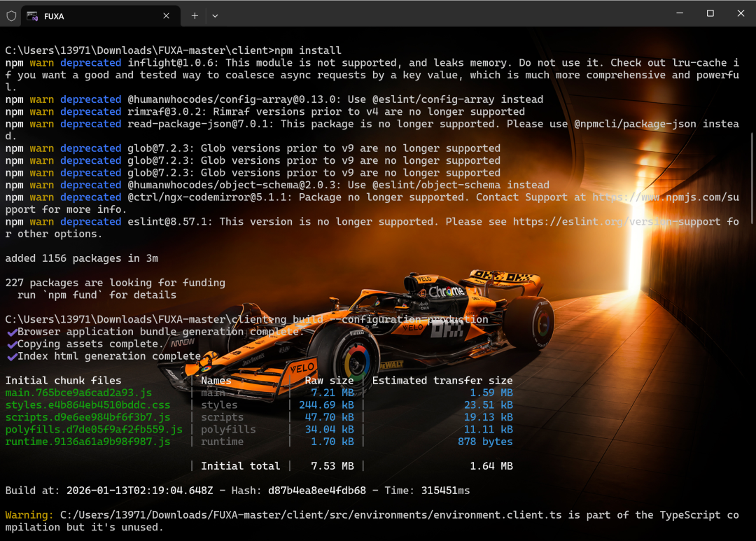Screen dimensions: 756x541
Task: Click '@humanwhocodes/config-array@0.13.0' text
Action: (x=234, y=99)
